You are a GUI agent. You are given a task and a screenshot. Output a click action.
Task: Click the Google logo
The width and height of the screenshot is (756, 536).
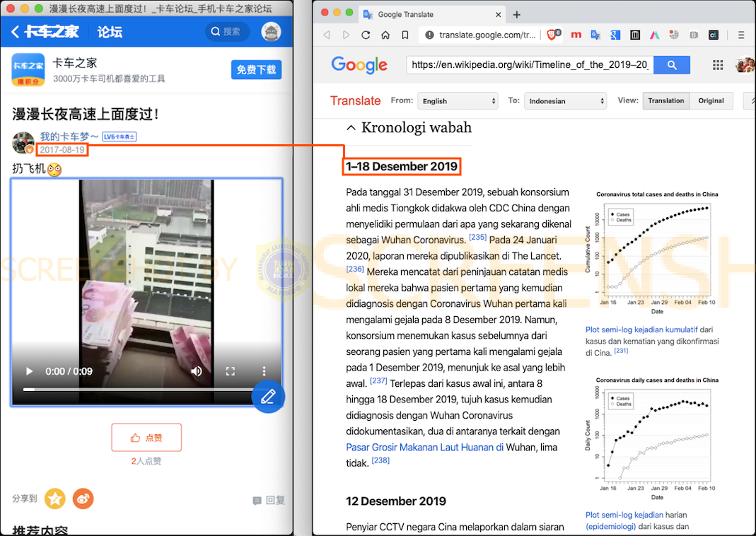click(359, 65)
